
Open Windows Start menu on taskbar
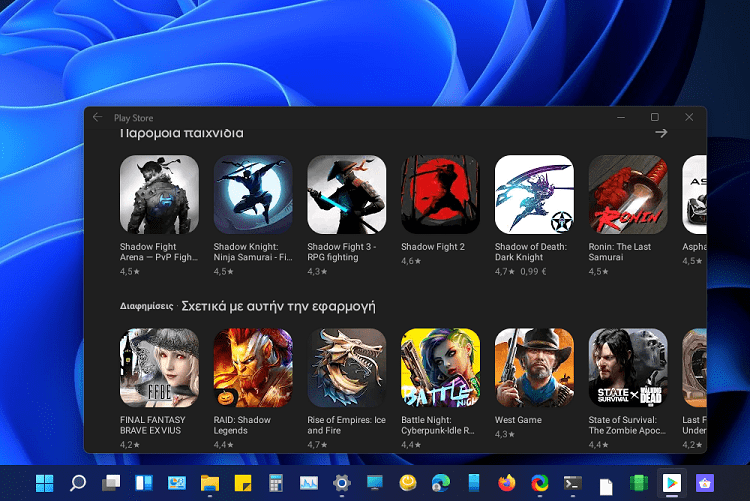tap(45, 483)
